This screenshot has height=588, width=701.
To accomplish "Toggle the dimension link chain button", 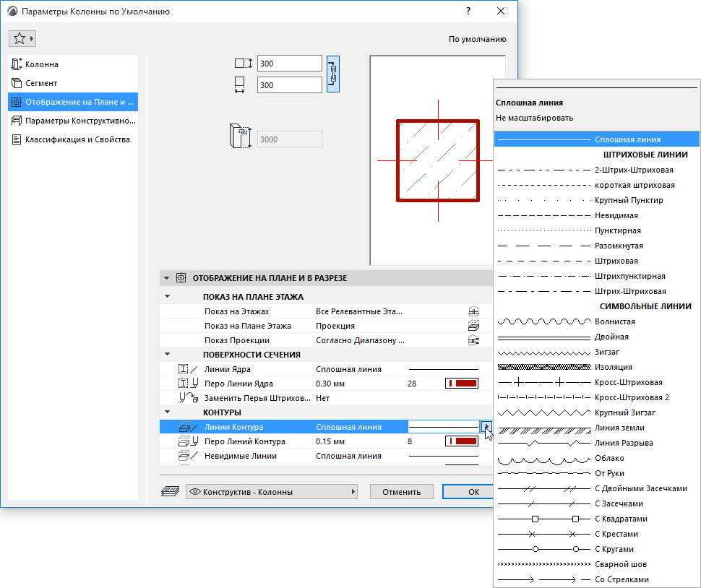I will click(333, 74).
